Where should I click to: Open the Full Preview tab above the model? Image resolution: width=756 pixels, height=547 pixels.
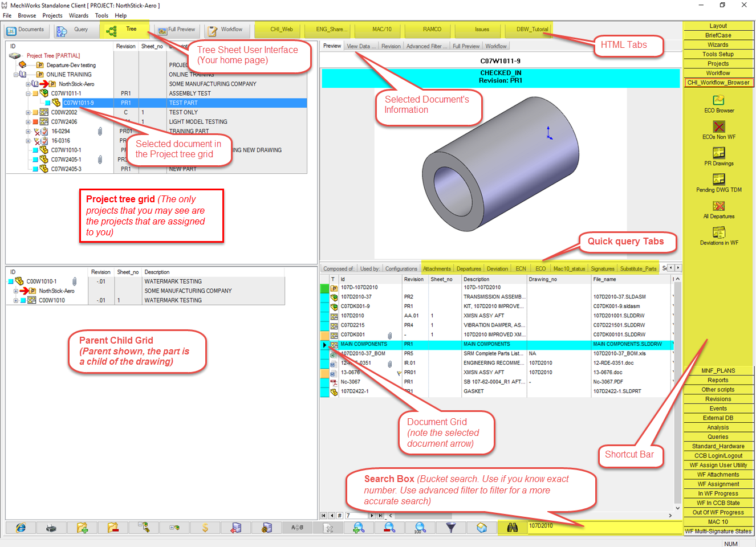click(x=465, y=46)
